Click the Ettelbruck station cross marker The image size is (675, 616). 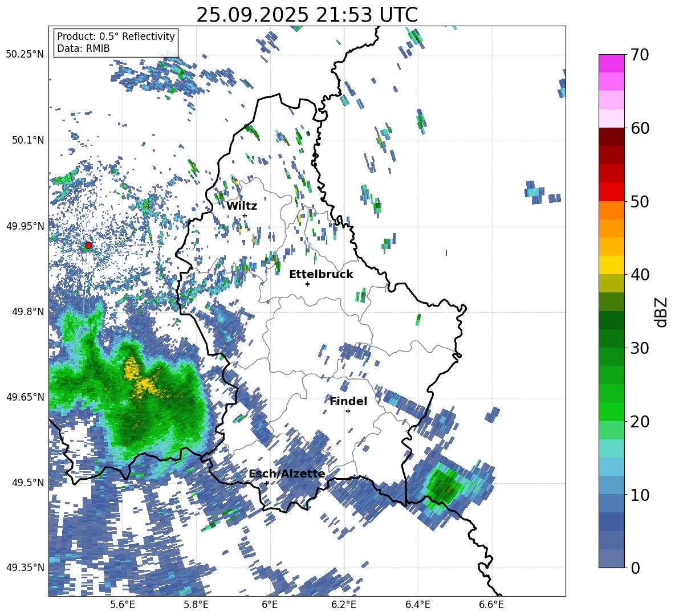[307, 284]
